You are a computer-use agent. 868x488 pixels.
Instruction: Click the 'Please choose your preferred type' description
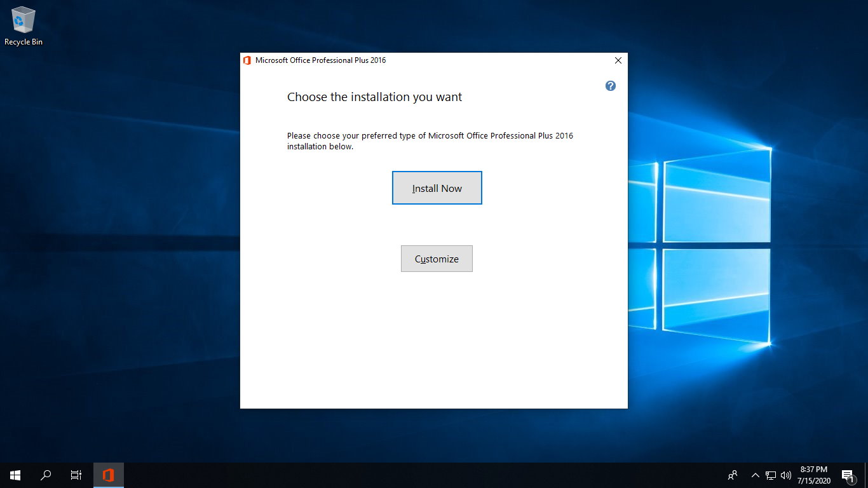(x=430, y=141)
